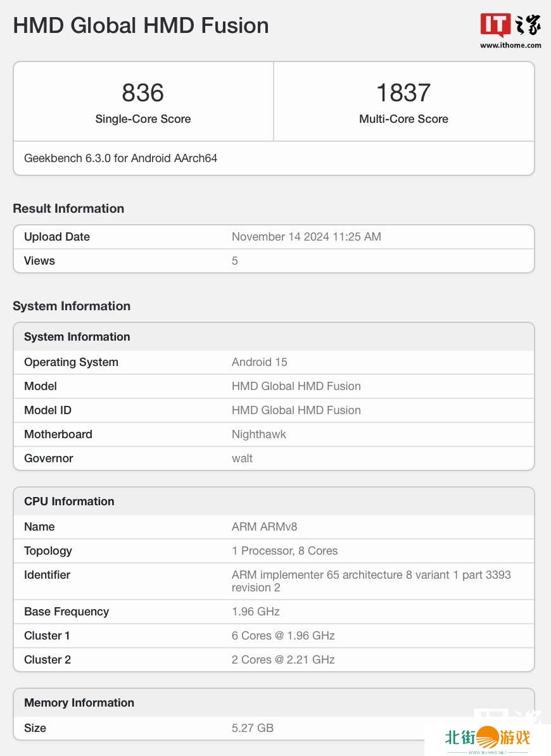Screen dimensions: 551x756
Task: Click the Cluster 2 frequency value
Action: click(x=283, y=660)
